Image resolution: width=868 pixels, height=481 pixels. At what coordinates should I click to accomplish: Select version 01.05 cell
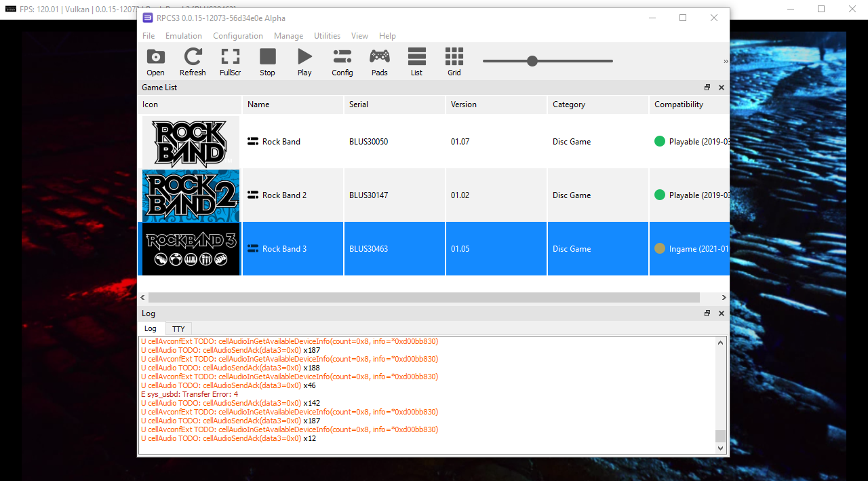tap(496, 249)
